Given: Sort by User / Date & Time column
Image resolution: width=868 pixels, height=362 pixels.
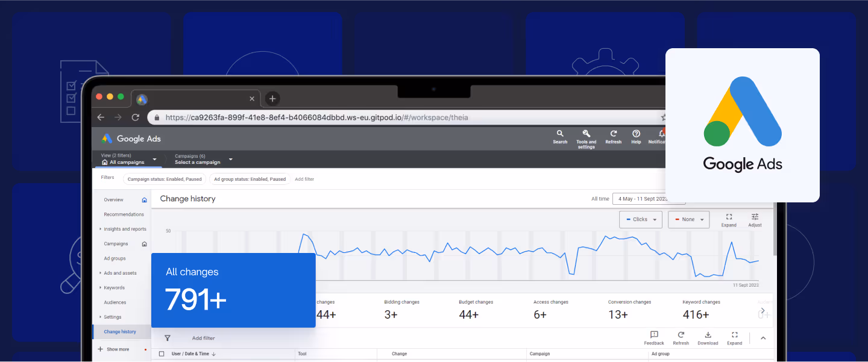Looking at the screenshot, I should pyautogui.click(x=193, y=354).
